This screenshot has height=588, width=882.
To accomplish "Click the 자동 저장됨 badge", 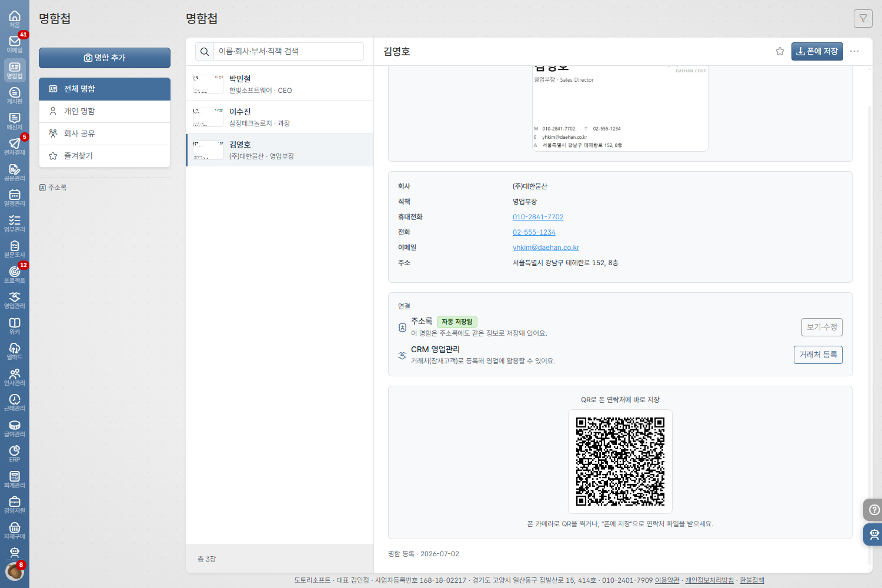I will (457, 322).
